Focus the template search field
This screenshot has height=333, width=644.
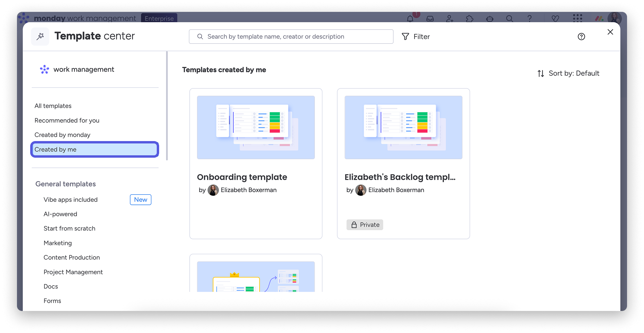click(291, 37)
